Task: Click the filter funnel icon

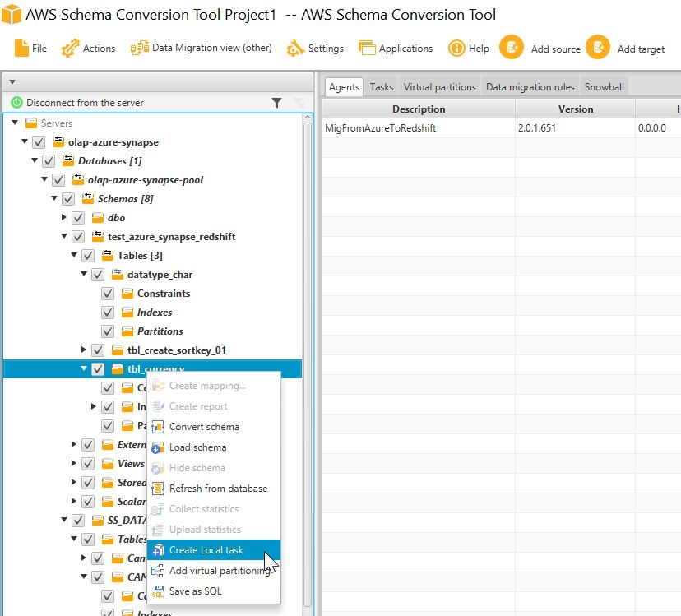Action: click(x=277, y=103)
